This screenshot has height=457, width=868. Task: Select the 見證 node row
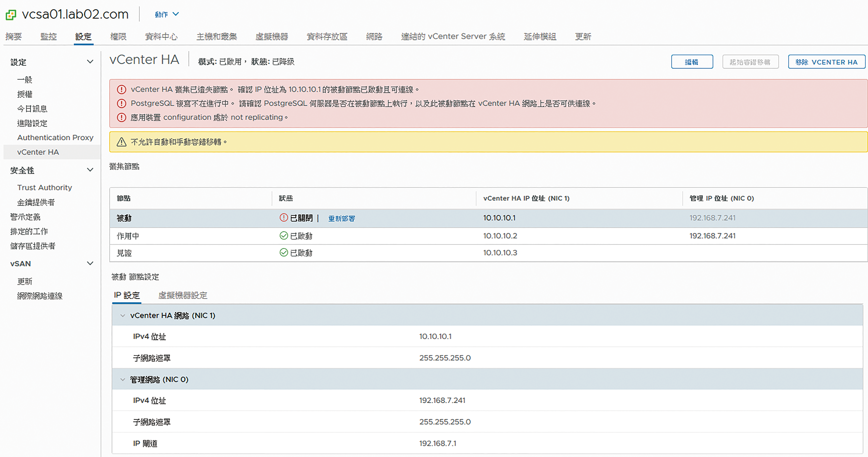[488, 253]
